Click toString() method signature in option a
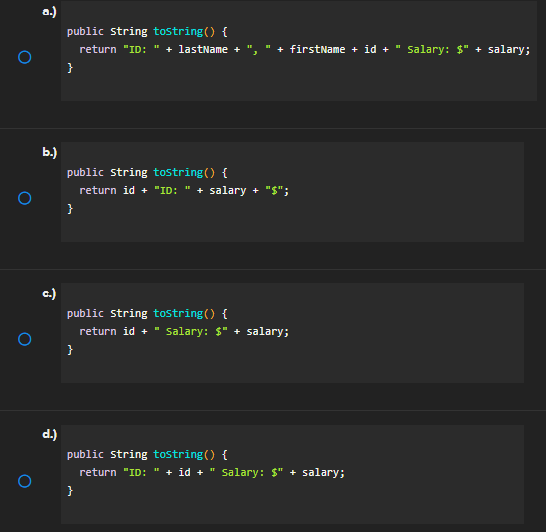 coord(147,32)
